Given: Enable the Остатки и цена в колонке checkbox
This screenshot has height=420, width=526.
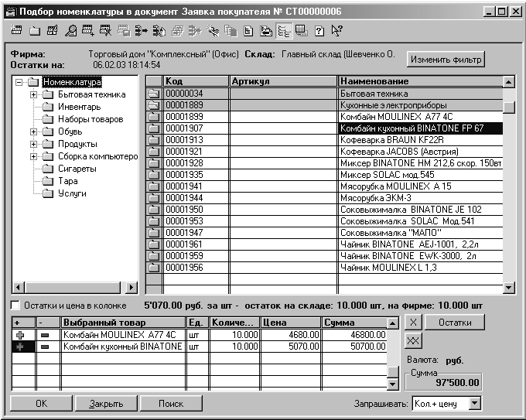Looking at the screenshot, I should click(x=15, y=306).
